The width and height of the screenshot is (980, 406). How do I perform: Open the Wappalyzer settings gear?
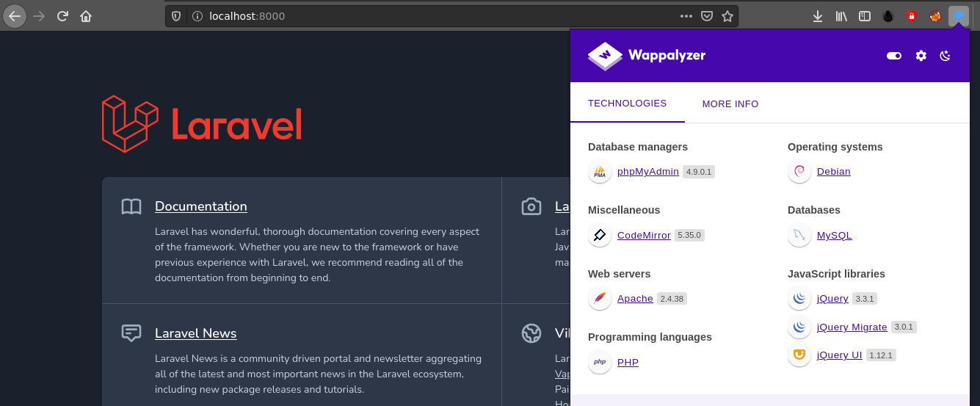(921, 56)
